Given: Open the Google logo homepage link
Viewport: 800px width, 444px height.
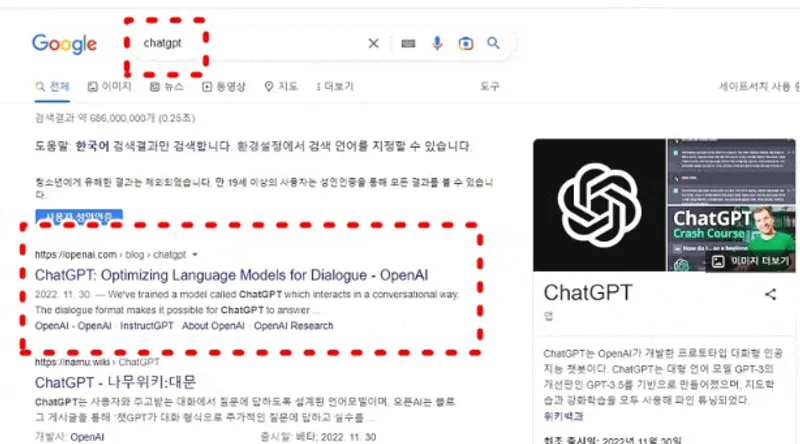Looking at the screenshot, I should point(64,44).
